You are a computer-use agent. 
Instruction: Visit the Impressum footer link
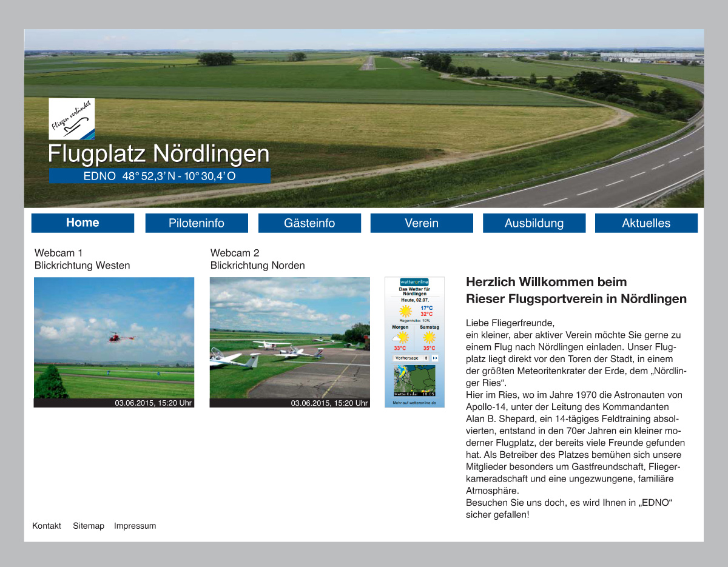(135, 526)
